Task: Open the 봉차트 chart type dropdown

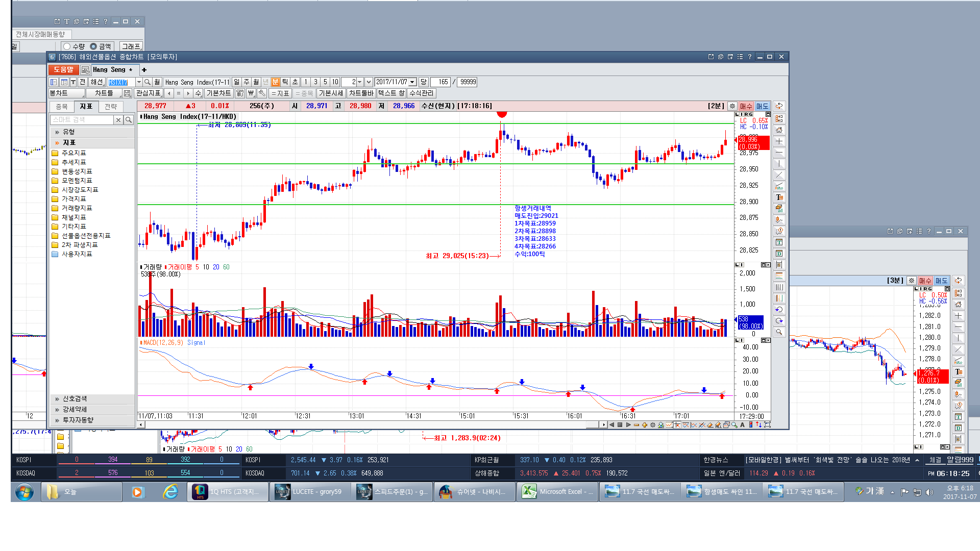Action: click(x=67, y=93)
